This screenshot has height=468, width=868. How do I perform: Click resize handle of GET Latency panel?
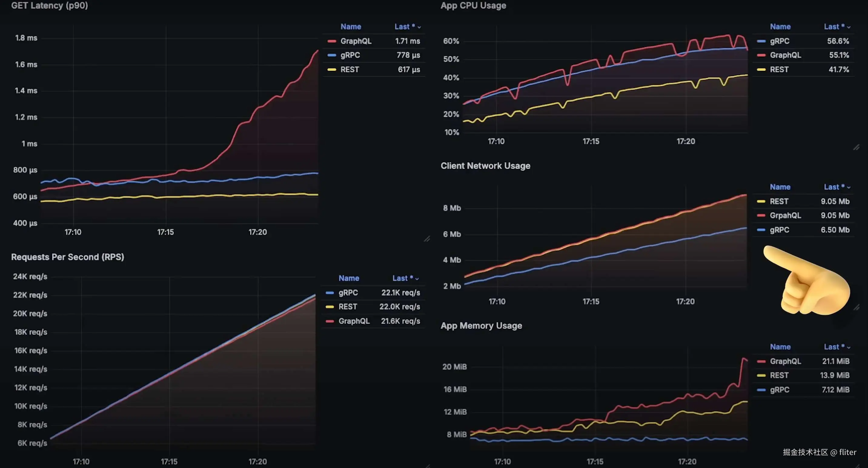[x=427, y=239]
